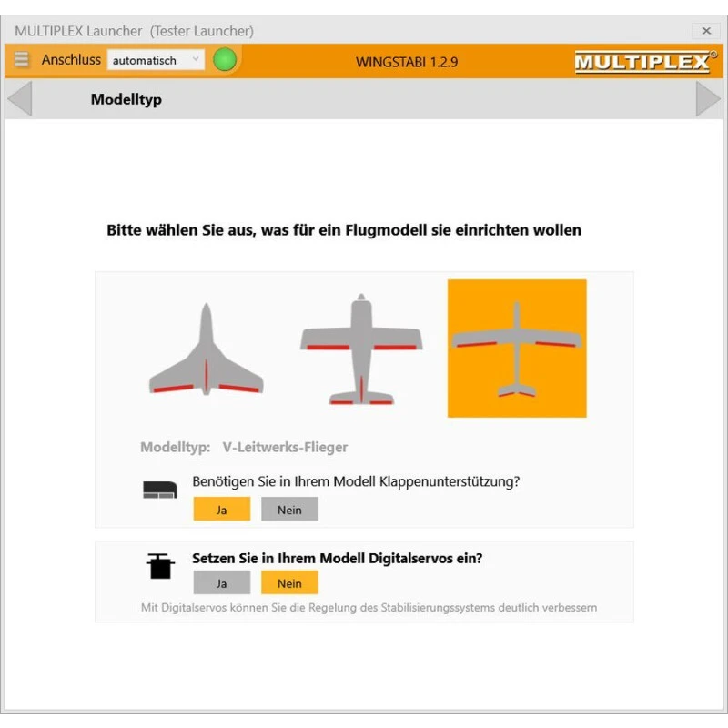Screen dimensions: 728x728
Task: Click the WINGSTABI 1.2.9 title
Action: (407, 62)
